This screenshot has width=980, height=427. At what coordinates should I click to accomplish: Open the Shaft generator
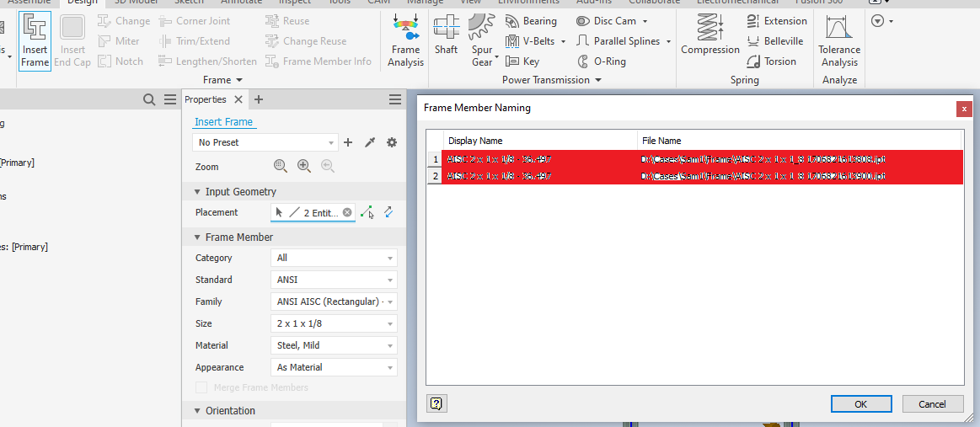447,36
